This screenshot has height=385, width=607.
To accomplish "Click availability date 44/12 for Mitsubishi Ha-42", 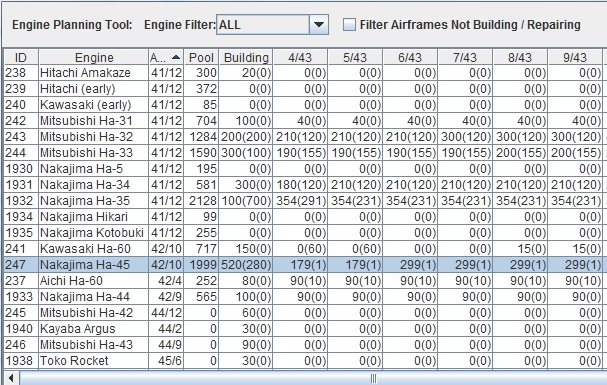I will click(x=166, y=313).
